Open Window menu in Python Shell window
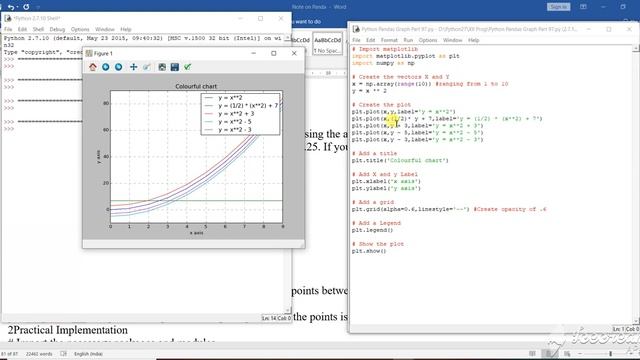Image resolution: width=640 pixels, height=360 pixels. pyautogui.click(x=105, y=29)
